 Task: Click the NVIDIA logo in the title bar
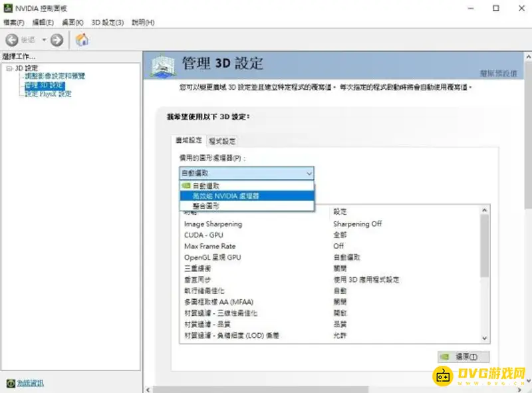tap(7, 8)
